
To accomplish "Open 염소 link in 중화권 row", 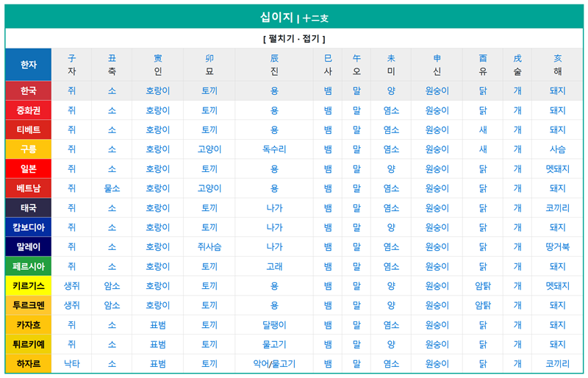I will pyautogui.click(x=391, y=110).
